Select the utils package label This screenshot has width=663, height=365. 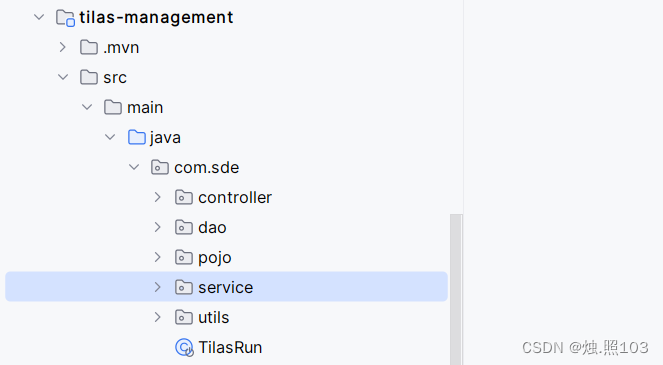[x=214, y=318]
